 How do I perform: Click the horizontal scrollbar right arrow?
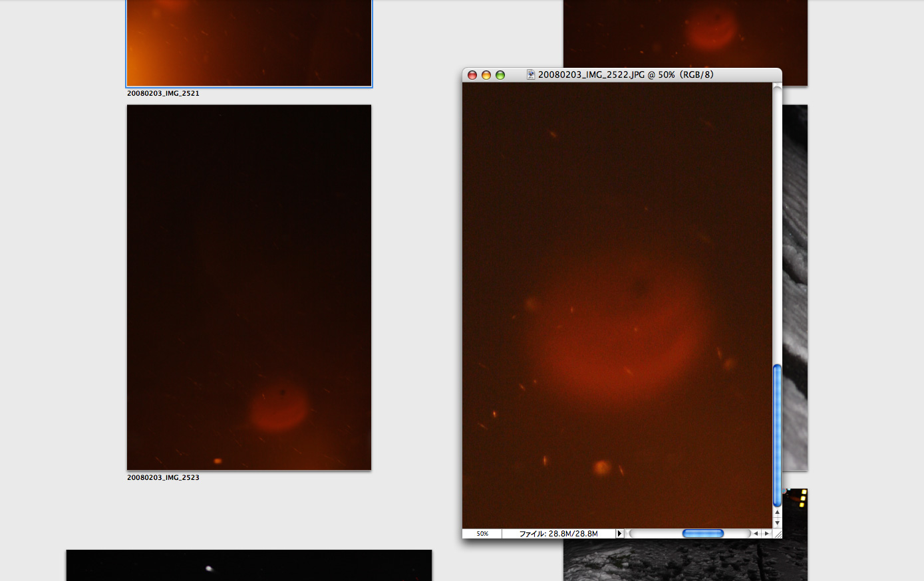(x=766, y=533)
